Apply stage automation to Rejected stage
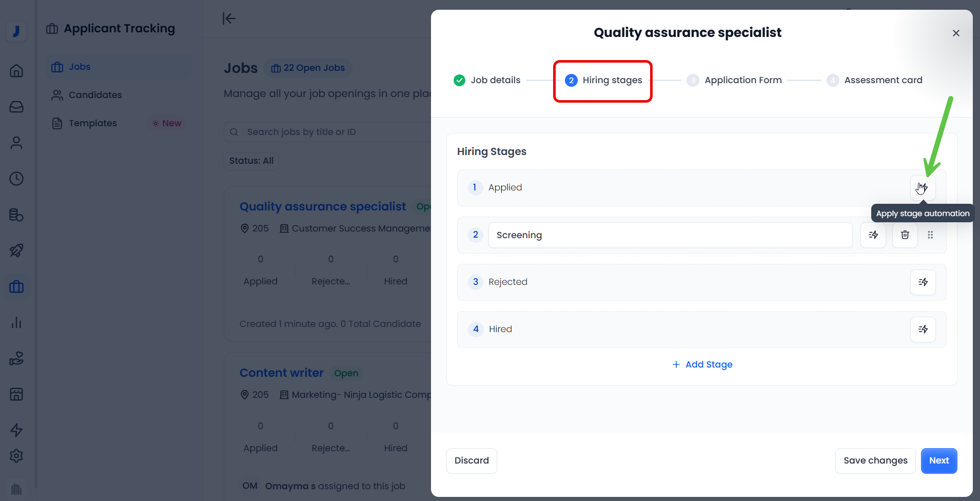 pyautogui.click(x=923, y=282)
